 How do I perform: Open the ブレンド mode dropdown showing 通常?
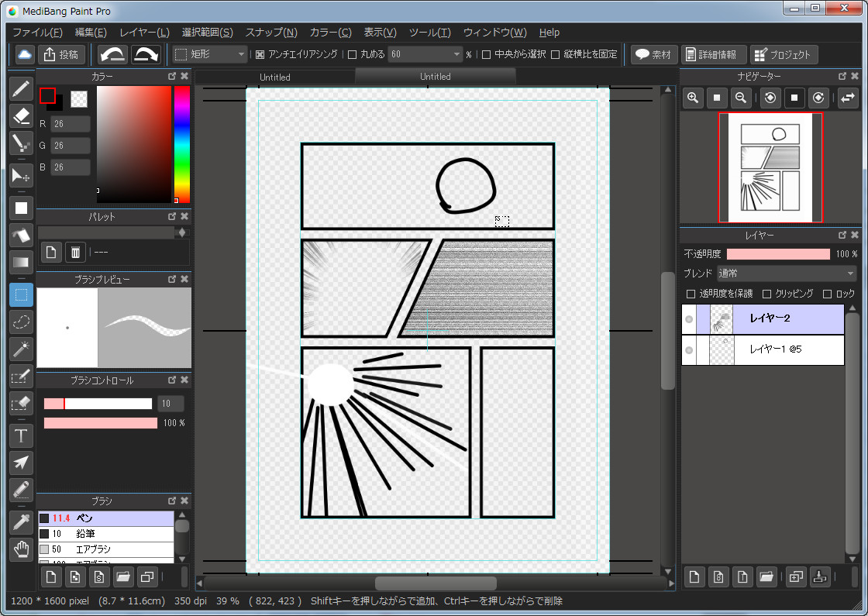tap(787, 274)
